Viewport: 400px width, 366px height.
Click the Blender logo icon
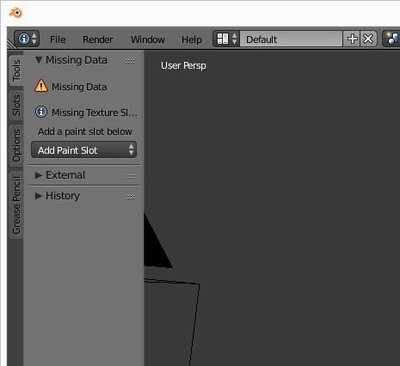point(15,13)
